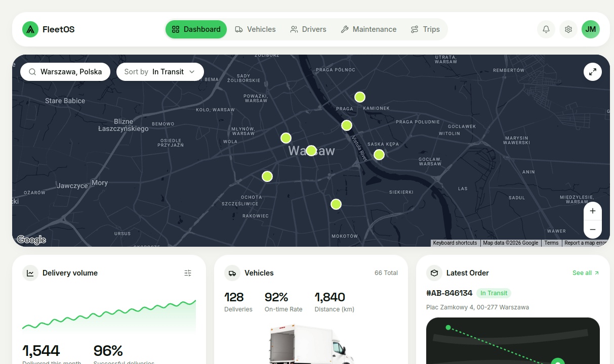Image resolution: width=614 pixels, height=364 pixels.
Task: Open map Terms link
Action: (x=551, y=243)
